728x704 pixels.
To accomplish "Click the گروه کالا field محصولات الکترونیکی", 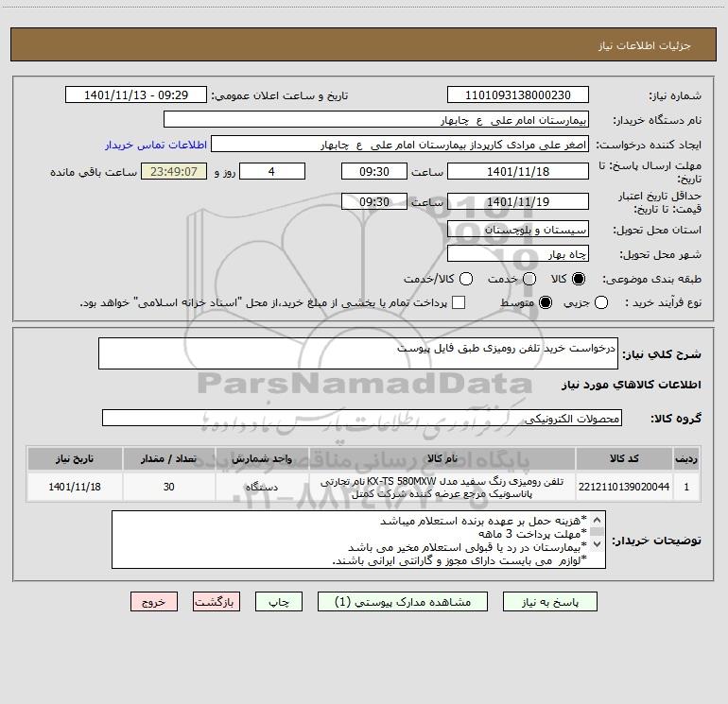I will (x=362, y=418).
